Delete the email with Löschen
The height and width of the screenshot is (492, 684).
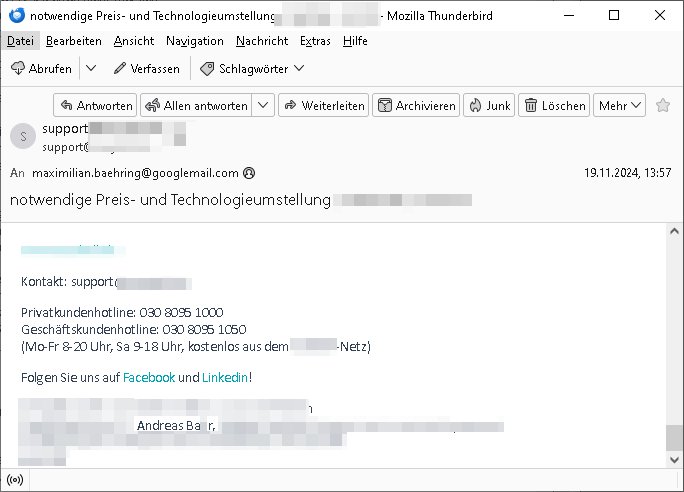click(x=554, y=105)
